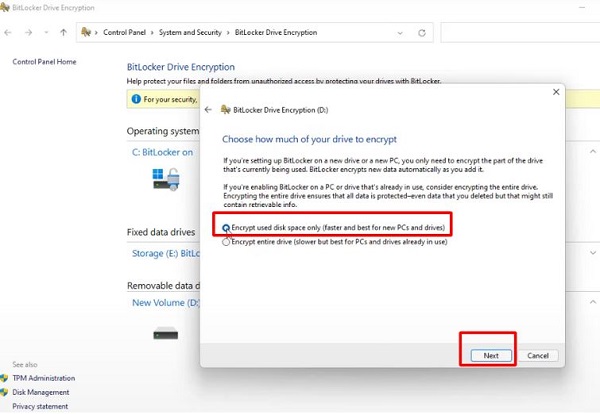Open Disk Management link

point(41,392)
